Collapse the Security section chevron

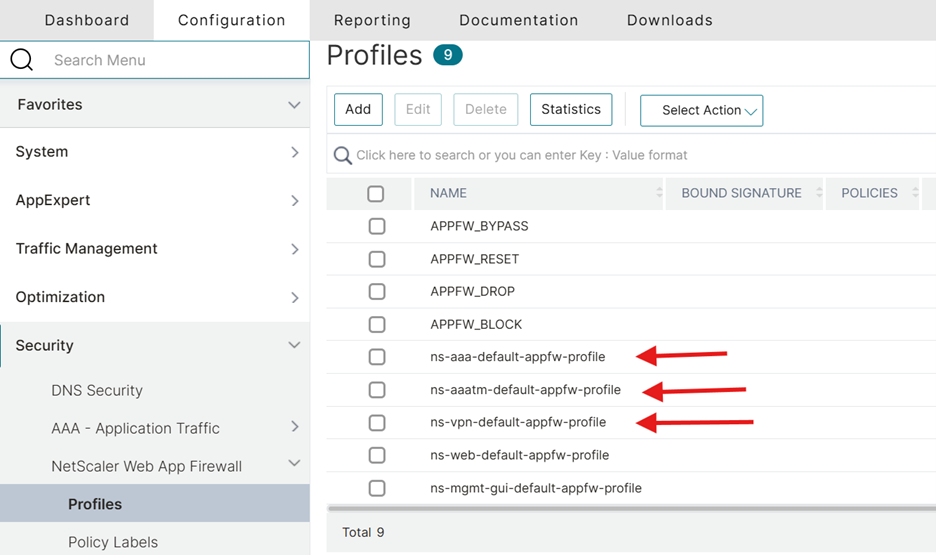coord(294,346)
